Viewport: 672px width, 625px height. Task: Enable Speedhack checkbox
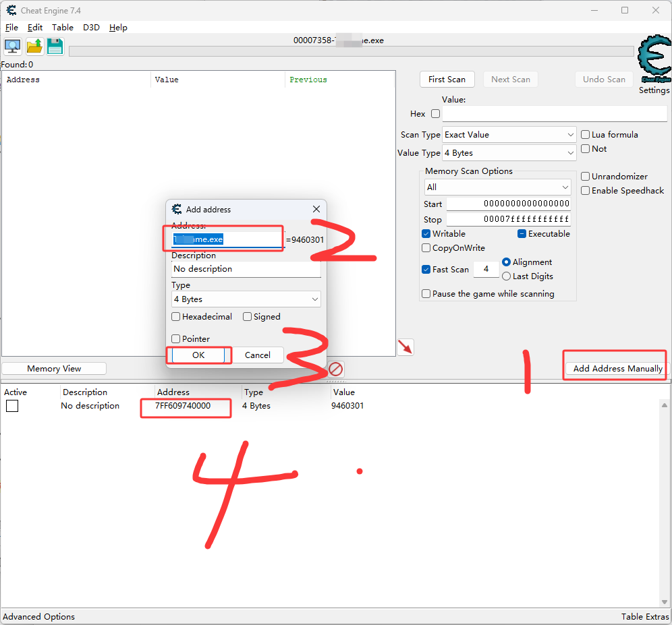585,191
